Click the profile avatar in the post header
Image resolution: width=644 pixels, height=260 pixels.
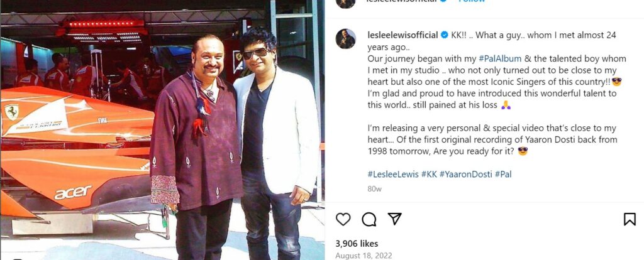pyautogui.click(x=345, y=3)
